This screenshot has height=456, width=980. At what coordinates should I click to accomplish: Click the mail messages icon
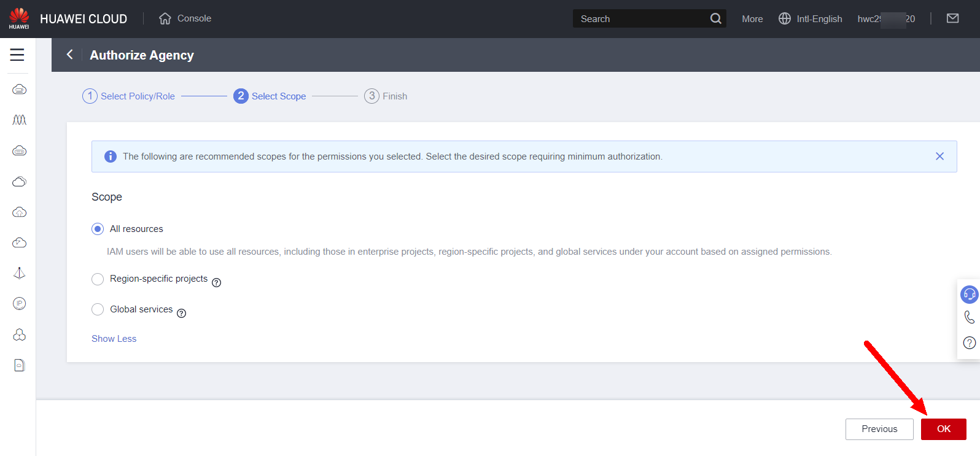[952, 18]
